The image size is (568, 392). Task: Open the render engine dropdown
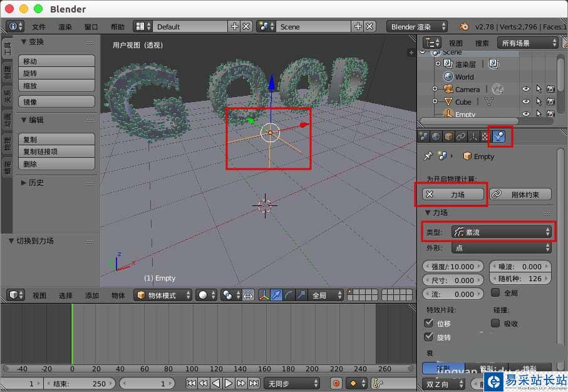pyautogui.click(x=417, y=26)
